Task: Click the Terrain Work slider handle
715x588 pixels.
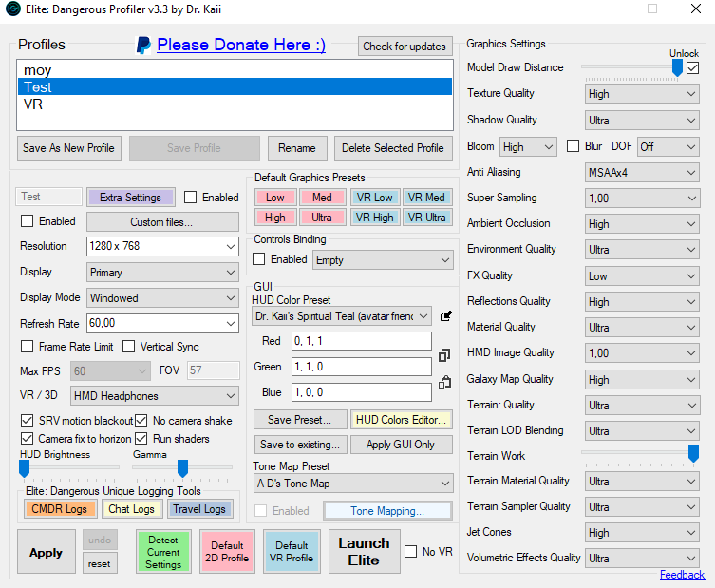Action: tap(693, 453)
